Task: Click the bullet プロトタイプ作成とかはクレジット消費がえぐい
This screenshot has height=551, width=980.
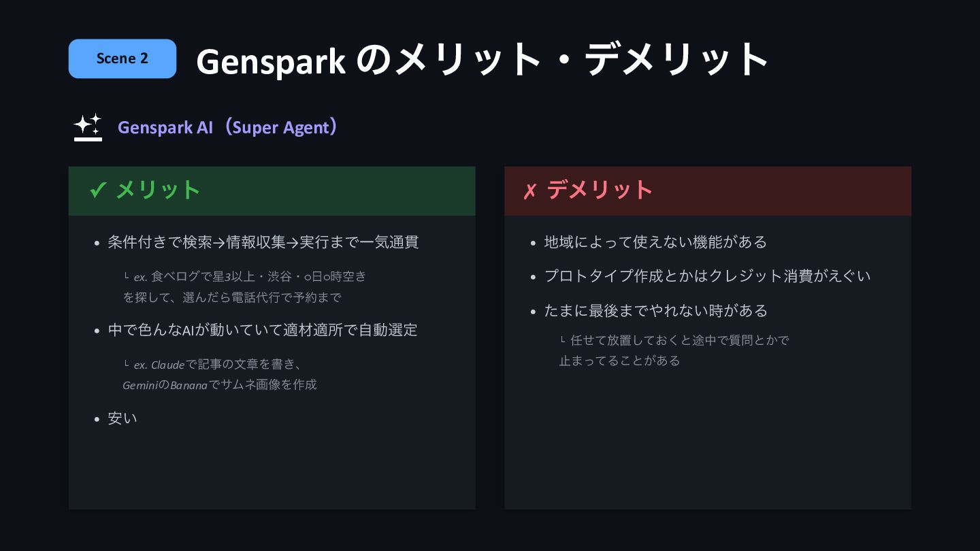Action: tap(707, 276)
